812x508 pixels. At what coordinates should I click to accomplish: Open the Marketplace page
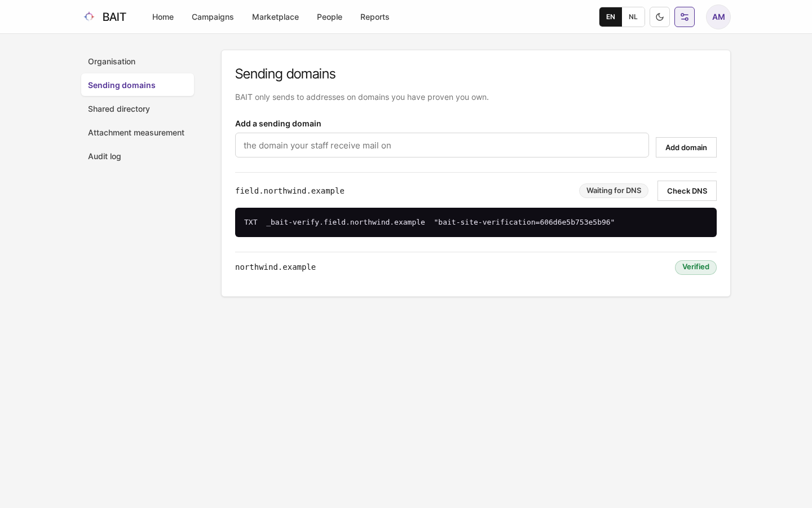(275, 17)
